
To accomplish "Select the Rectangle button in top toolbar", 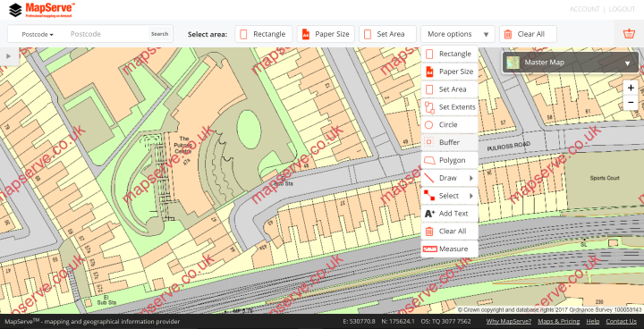I will tap(264, 34).
